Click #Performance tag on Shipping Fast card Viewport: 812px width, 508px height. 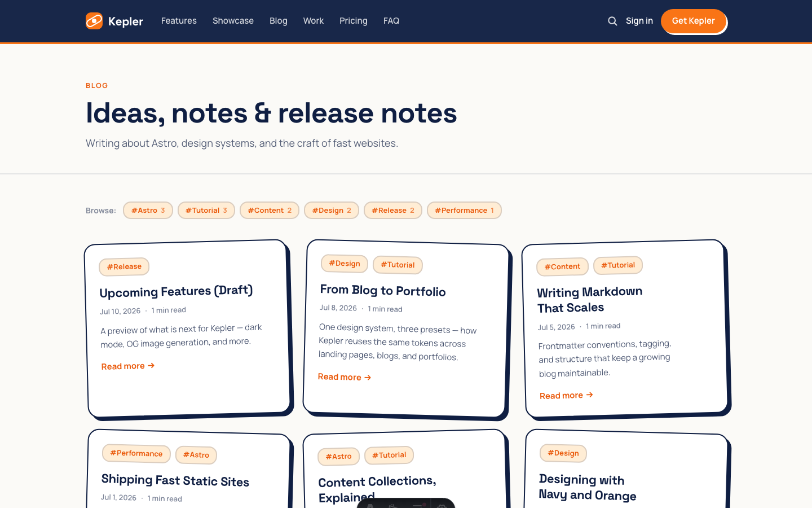coord(136,453)
